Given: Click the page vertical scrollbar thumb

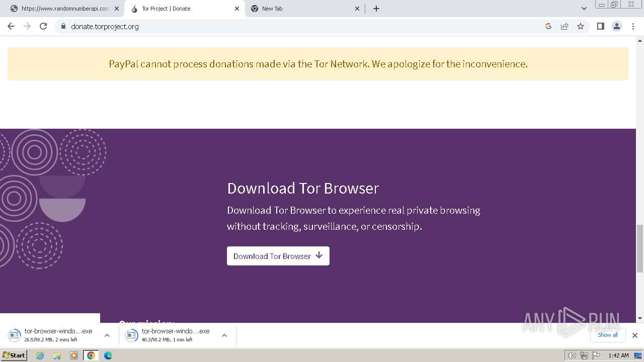Looking at the screenshot, I should tap(640, 249).
